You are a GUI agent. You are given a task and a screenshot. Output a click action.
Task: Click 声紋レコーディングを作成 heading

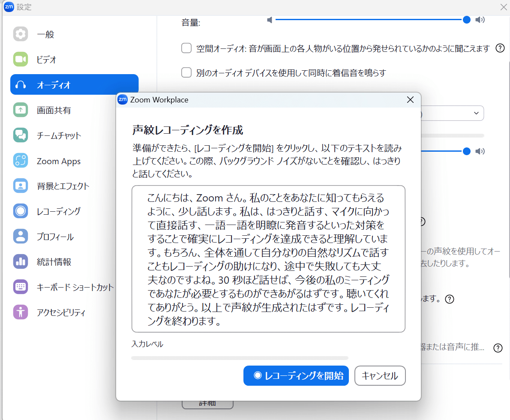188,130
